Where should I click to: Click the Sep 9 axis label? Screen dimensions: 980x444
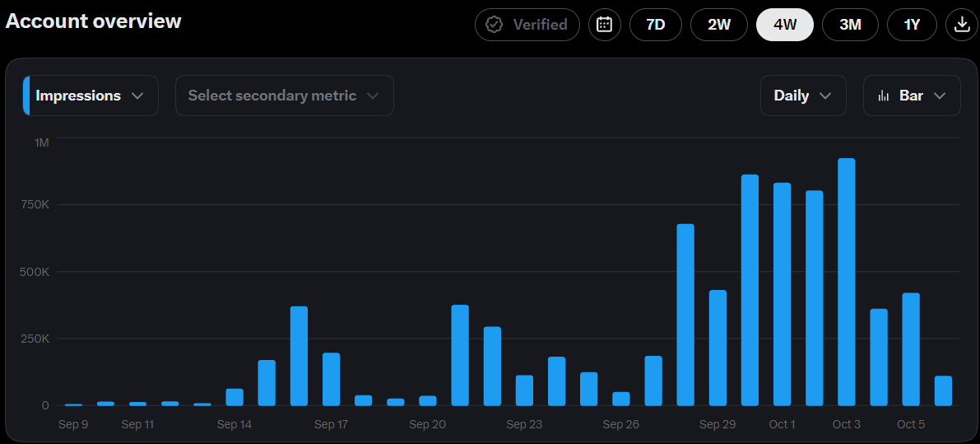click(73, 424)
